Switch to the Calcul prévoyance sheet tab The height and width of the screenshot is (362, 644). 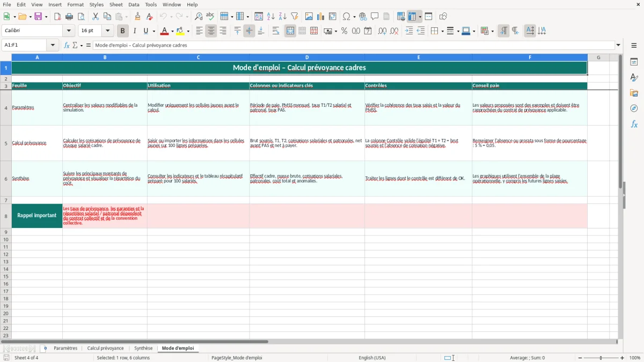click(x=105, y=348)
